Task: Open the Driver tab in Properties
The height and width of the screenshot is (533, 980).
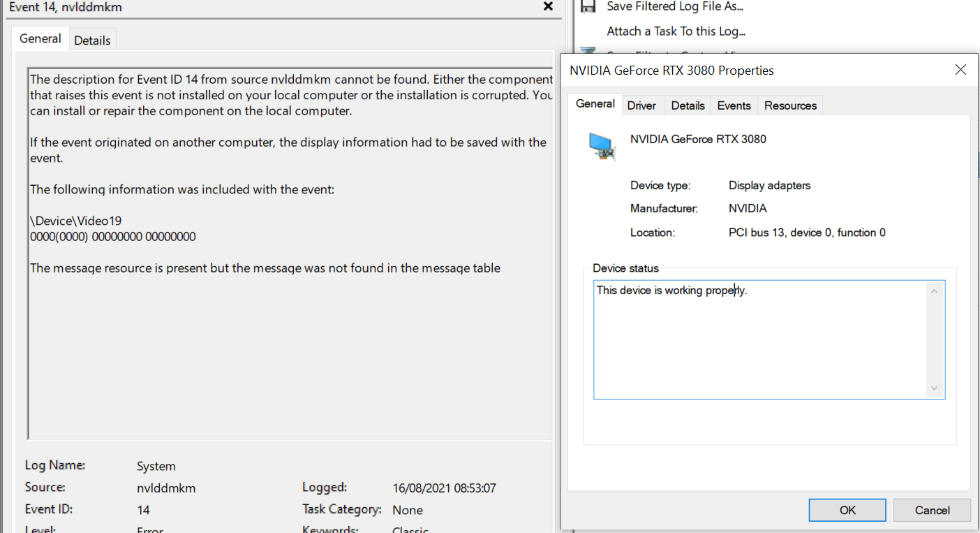Action: tap(641, 105)
